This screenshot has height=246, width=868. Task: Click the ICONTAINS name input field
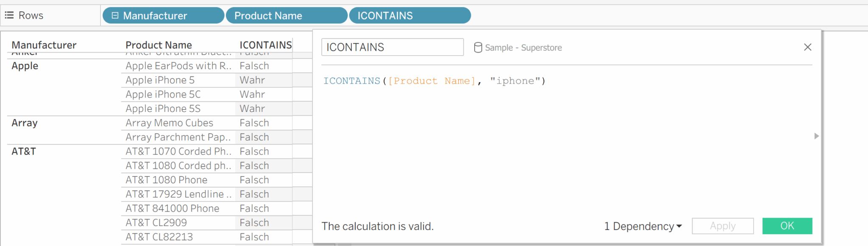click(x=392, y=47)
